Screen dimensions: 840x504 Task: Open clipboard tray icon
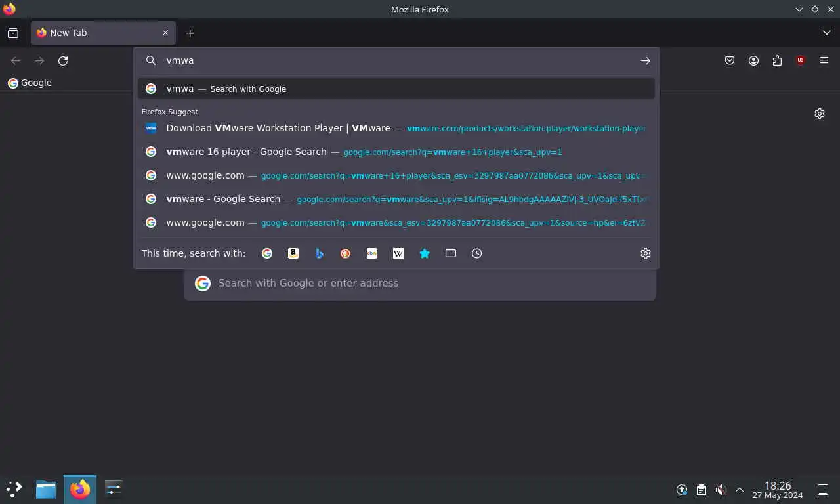click(x=702, y=490)
